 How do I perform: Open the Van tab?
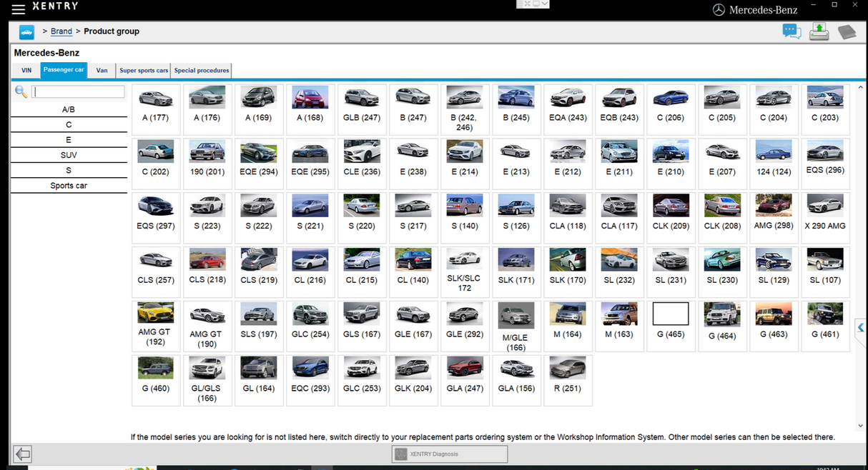coord(102,71)
